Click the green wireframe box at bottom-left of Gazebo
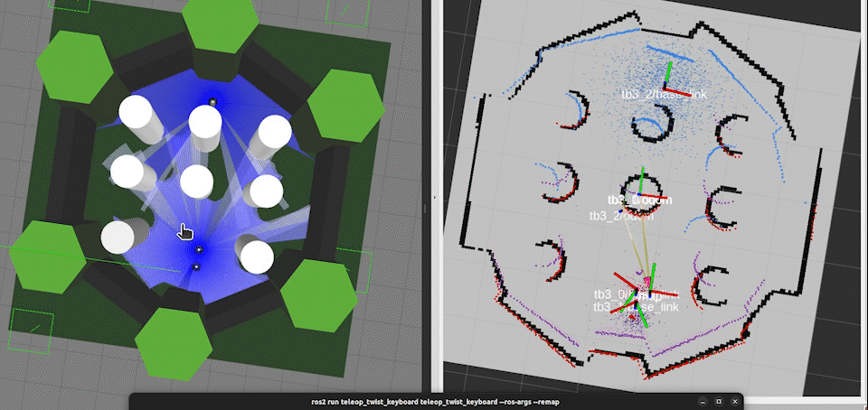 click(x=31, y=331)
